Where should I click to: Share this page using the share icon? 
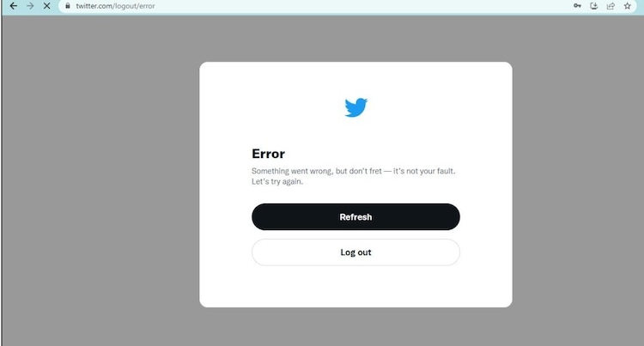pos(611,6)
